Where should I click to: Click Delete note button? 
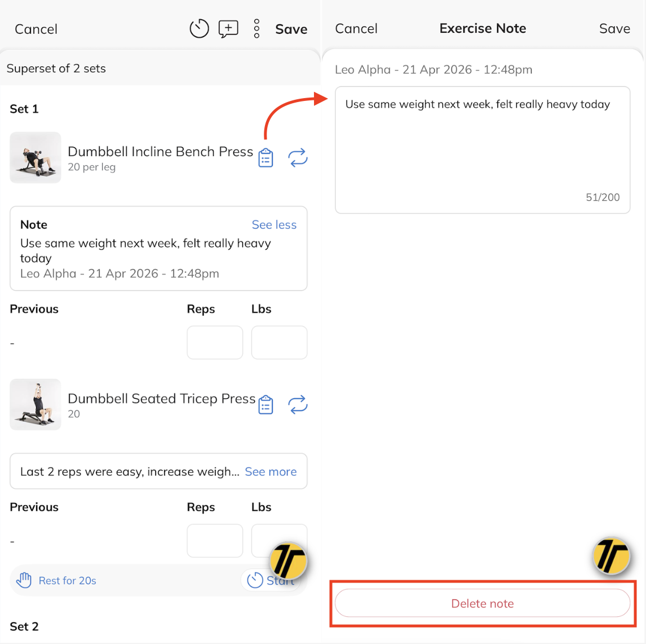(x=483, y=603)
